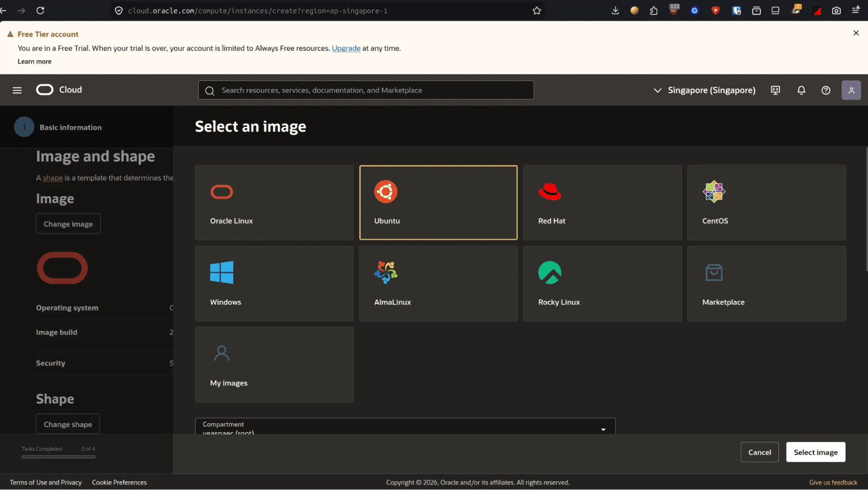This screenshot has width=868, height=490.
Task: Click the Select an image heading
Action: pyautogui.click(x=251, y=126)
